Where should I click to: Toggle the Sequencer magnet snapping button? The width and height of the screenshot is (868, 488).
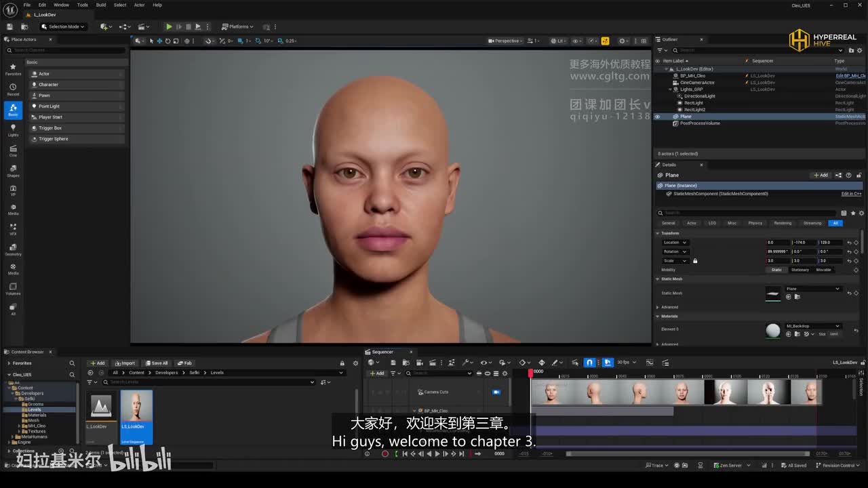point(590,363)
